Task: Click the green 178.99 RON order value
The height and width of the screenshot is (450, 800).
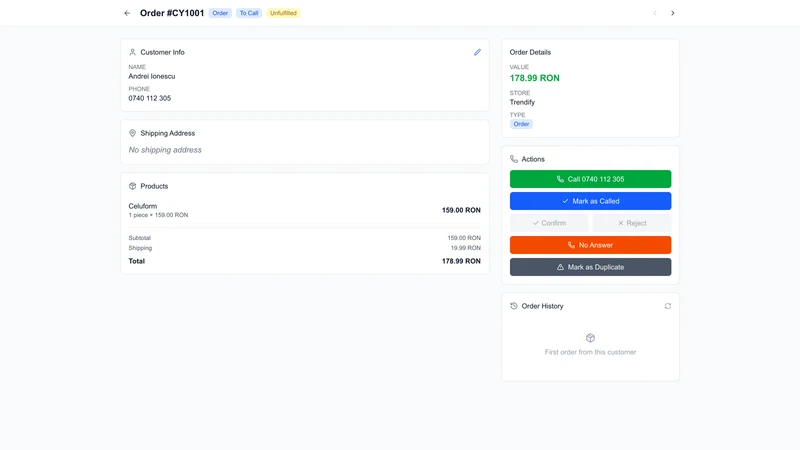Action: 534,78
